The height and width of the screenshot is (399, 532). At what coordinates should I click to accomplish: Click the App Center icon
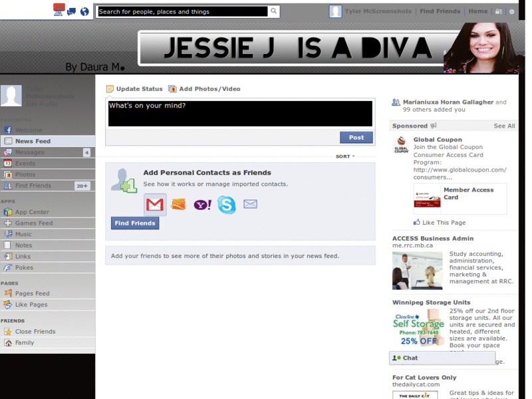[x=7, y=212]
